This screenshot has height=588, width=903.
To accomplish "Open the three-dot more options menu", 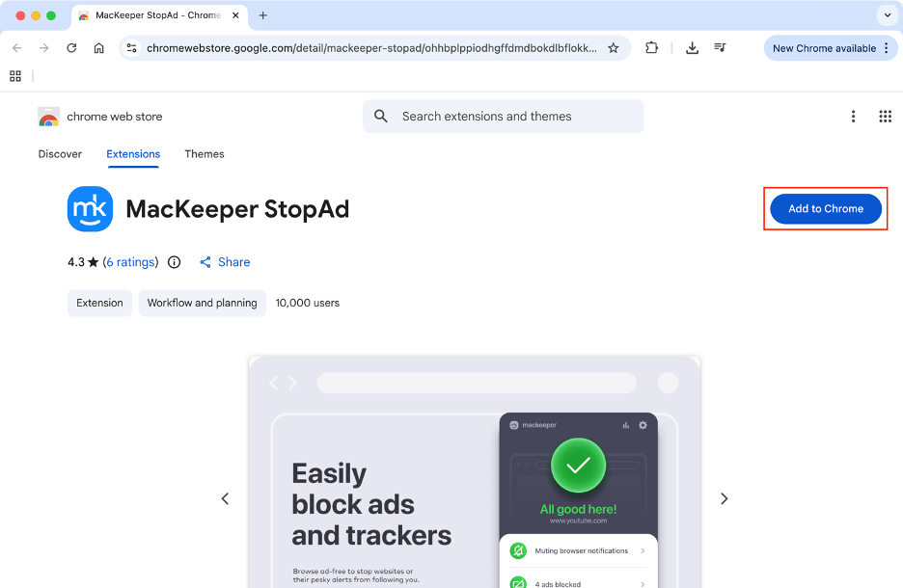I will point(853,116).
